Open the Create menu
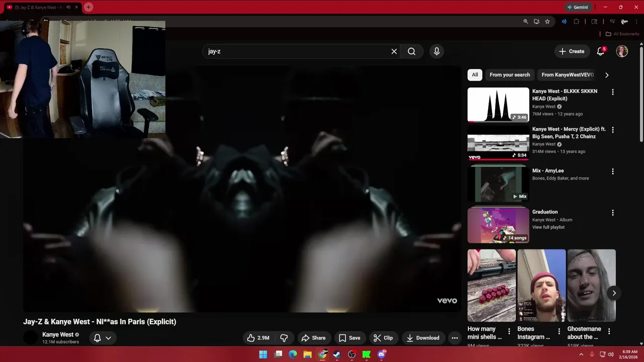644x362 pixels. 572,51
